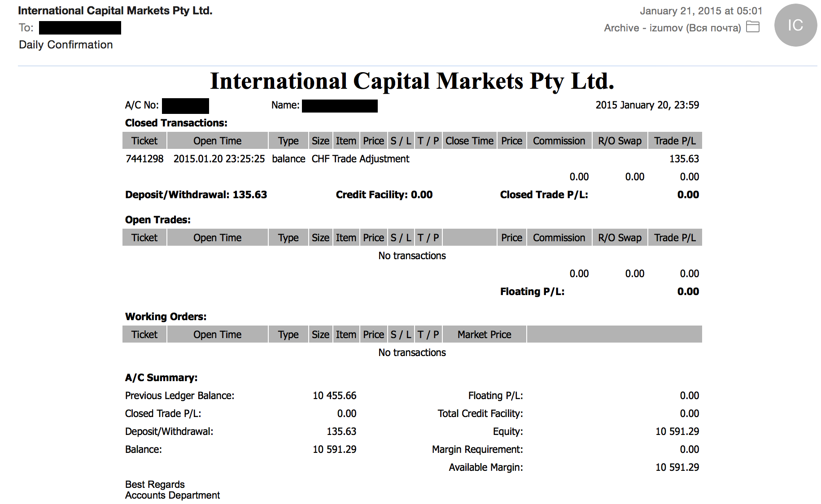Click the Previous Ledger Balance label
The width and height of the screenshot is (821, 504).
coord(179,395)
